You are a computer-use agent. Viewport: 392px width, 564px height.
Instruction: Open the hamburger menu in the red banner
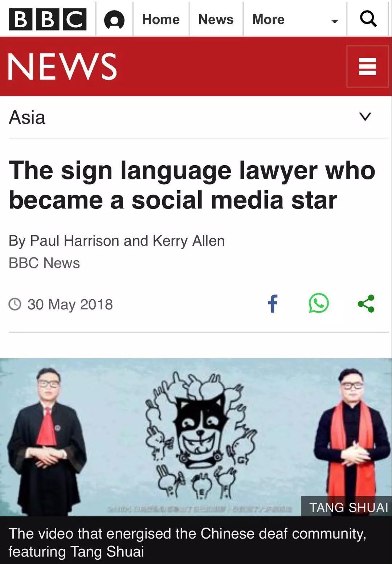(x=367, y=66)
